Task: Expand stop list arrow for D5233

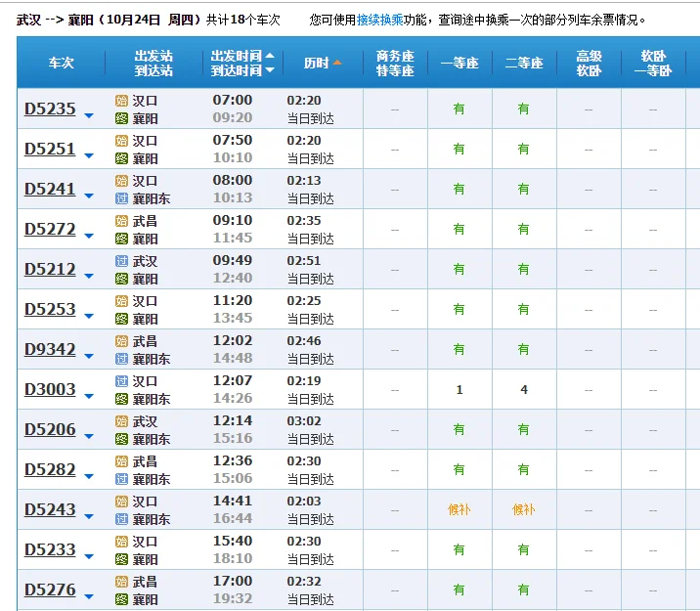Action: click(x=89, y=557)
